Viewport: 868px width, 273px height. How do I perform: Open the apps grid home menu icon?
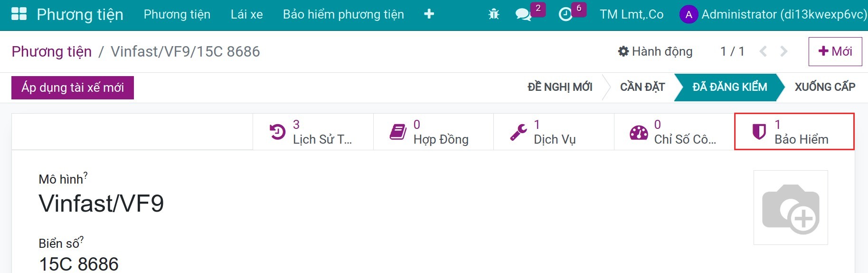[x=19, y=14]
